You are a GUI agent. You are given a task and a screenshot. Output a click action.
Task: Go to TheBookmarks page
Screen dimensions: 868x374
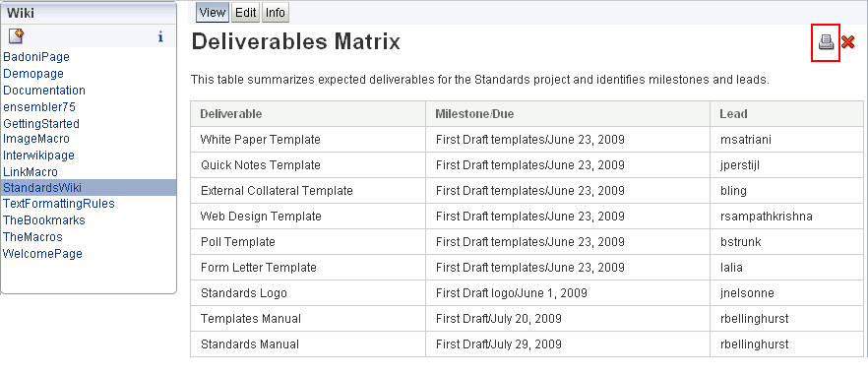[44, 220]
